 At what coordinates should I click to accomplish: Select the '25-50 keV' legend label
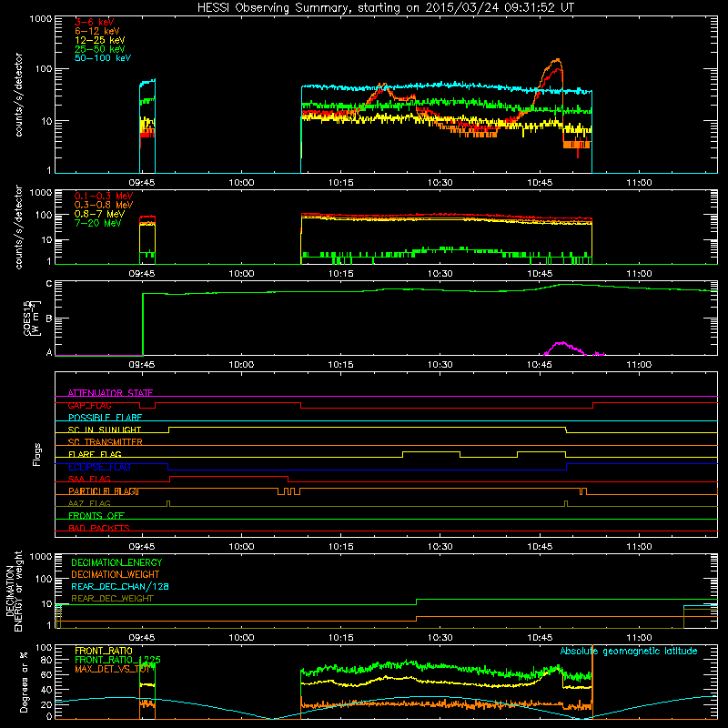(100, 49)
